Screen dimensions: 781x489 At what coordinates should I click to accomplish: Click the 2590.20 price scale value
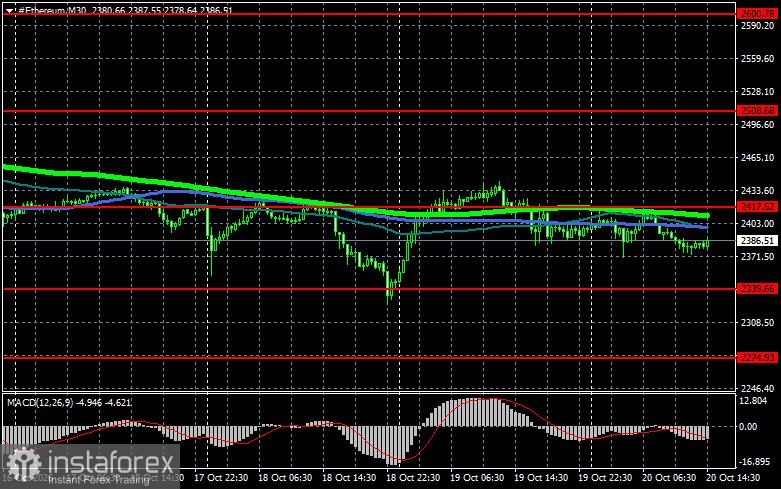click(758, 25)
